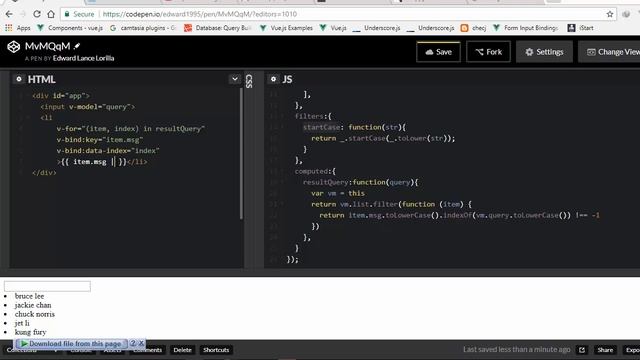Go back in browser history
Viewport: 640px width, 360px height.
coord(9,14)
